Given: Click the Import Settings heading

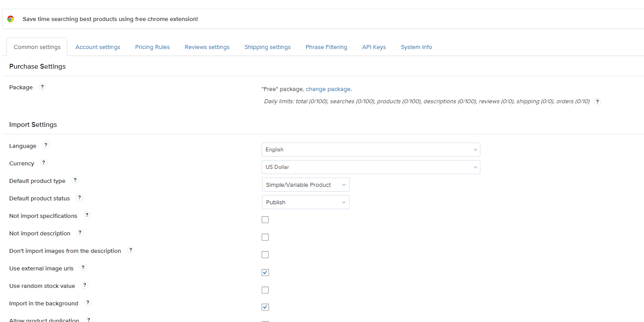Looking at the screenshot, I should click(x=33, y=125).
